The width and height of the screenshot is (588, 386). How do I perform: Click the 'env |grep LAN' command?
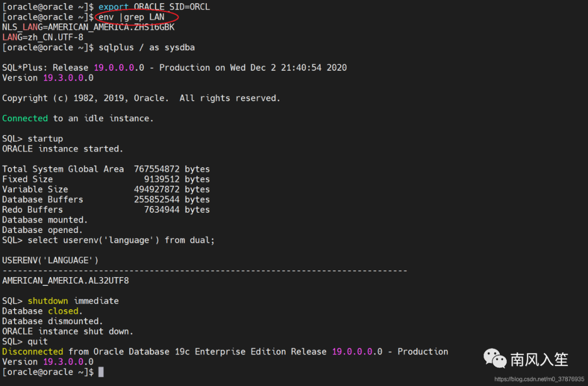point(132,17)
